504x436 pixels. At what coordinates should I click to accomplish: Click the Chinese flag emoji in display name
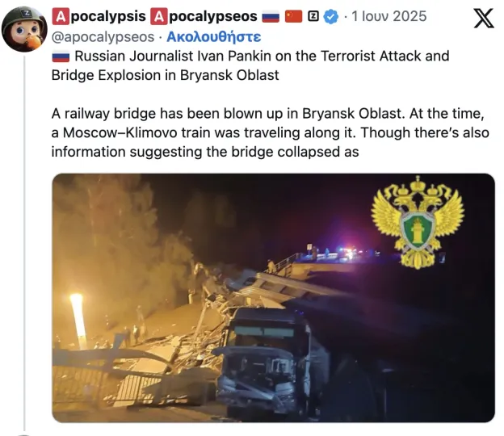point(293,16)
